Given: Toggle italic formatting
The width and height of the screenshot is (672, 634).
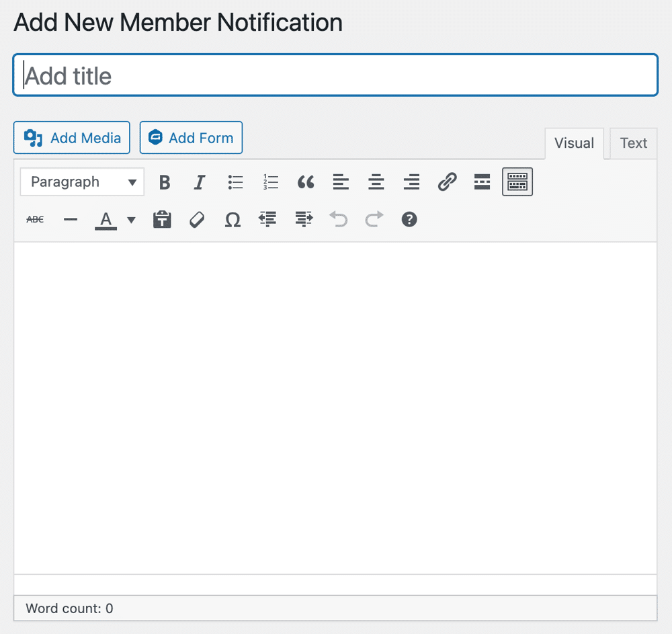Looking at the screenshot, I should tap(200, 182).
